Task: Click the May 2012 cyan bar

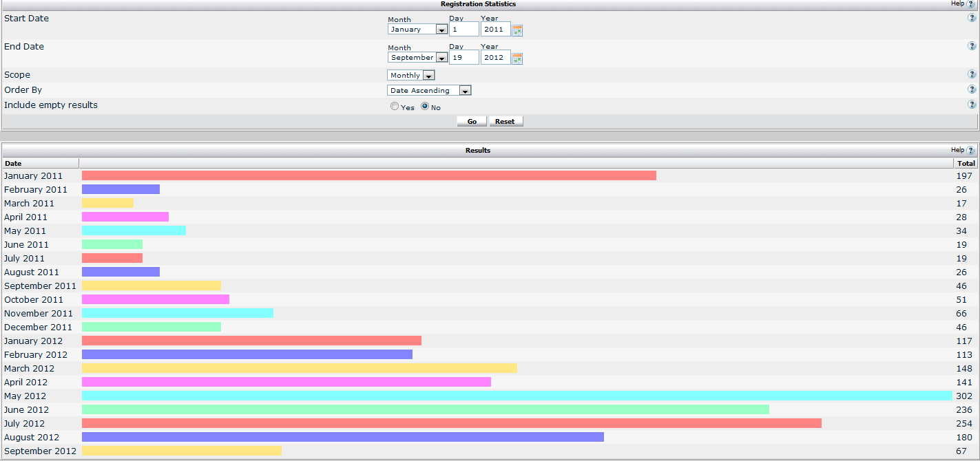Action: click(x=517, y=396)
